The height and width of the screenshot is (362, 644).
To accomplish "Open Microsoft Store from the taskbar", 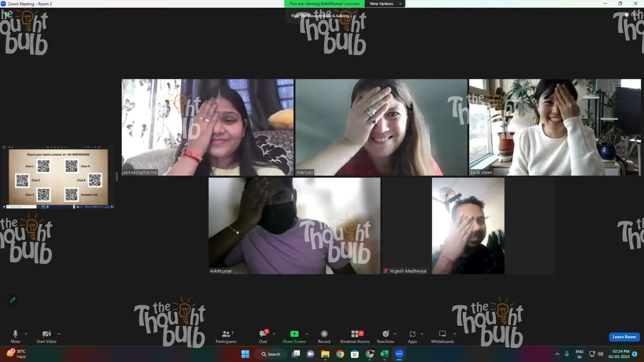I will tap(355, 354).
